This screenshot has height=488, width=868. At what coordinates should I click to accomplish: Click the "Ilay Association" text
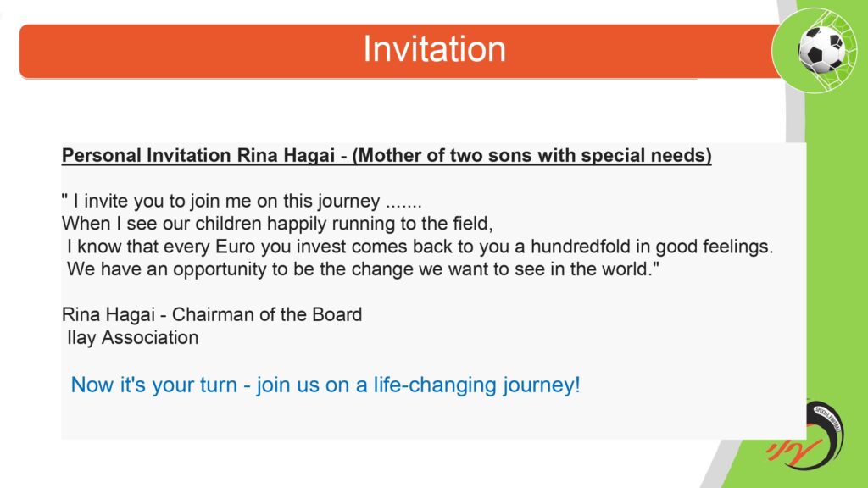(133, 337)
